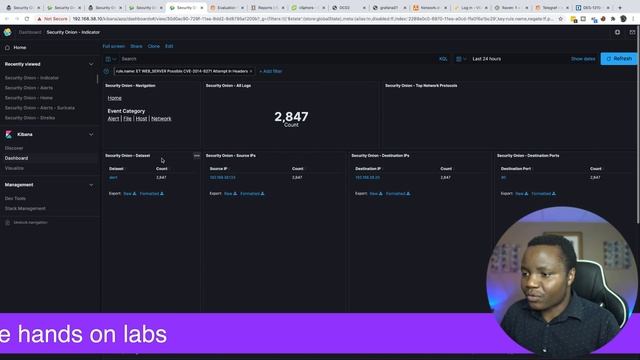640x360 pixels.
Task: Export Destination Ports table as Formatted
Action: point(544,194)
